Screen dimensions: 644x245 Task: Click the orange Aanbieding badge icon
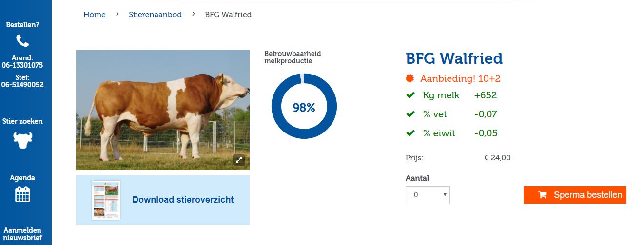point(410,78)
